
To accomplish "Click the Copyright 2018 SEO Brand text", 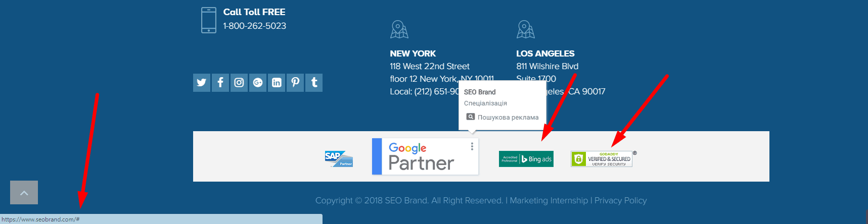I will (x=409, y=200).
